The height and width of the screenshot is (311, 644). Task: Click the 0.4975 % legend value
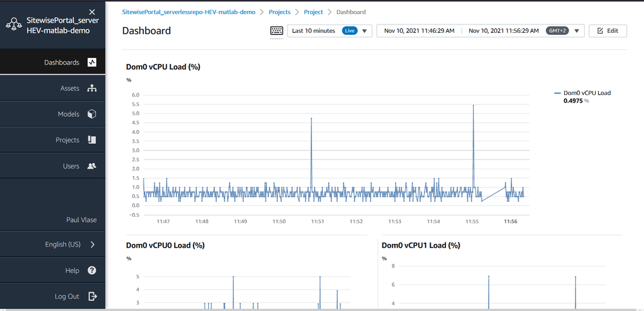point(576,100)
